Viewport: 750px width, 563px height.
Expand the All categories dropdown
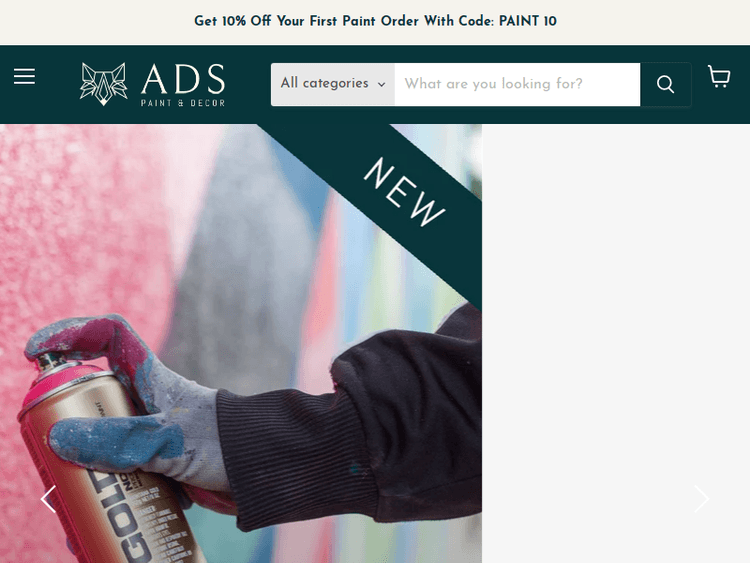click(333, 84)
